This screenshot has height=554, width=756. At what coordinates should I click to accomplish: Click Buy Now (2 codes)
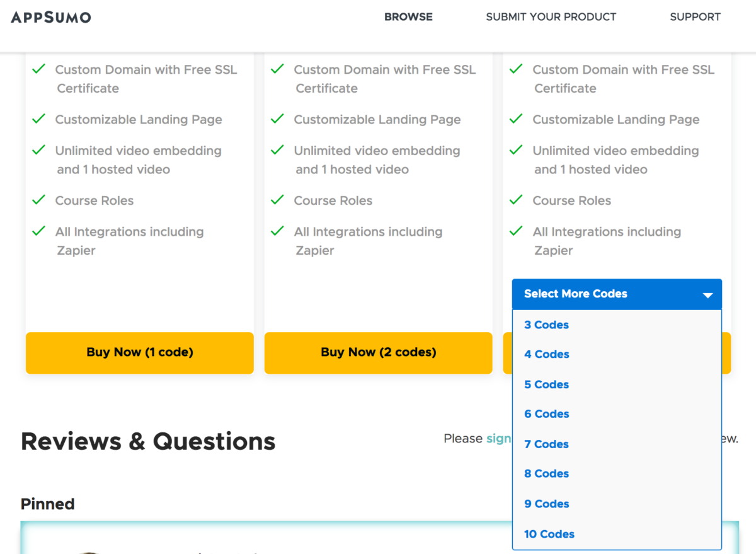tap(378, 352)
